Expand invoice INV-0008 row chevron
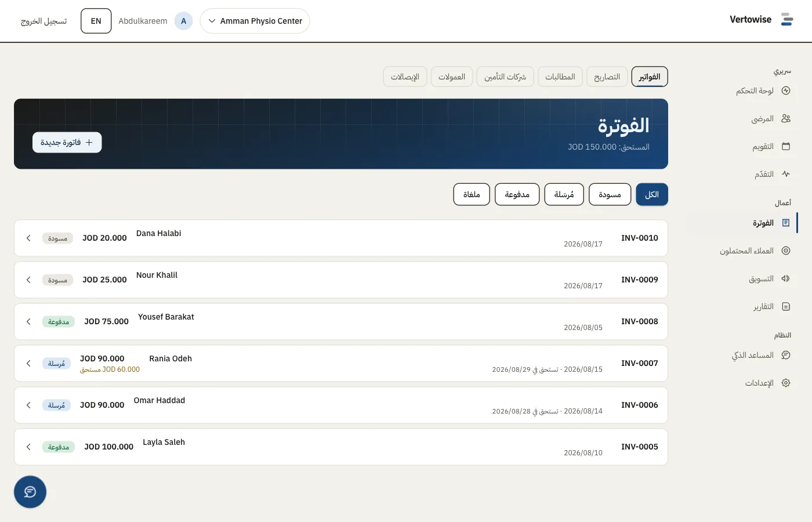 (x=28, y=322)
